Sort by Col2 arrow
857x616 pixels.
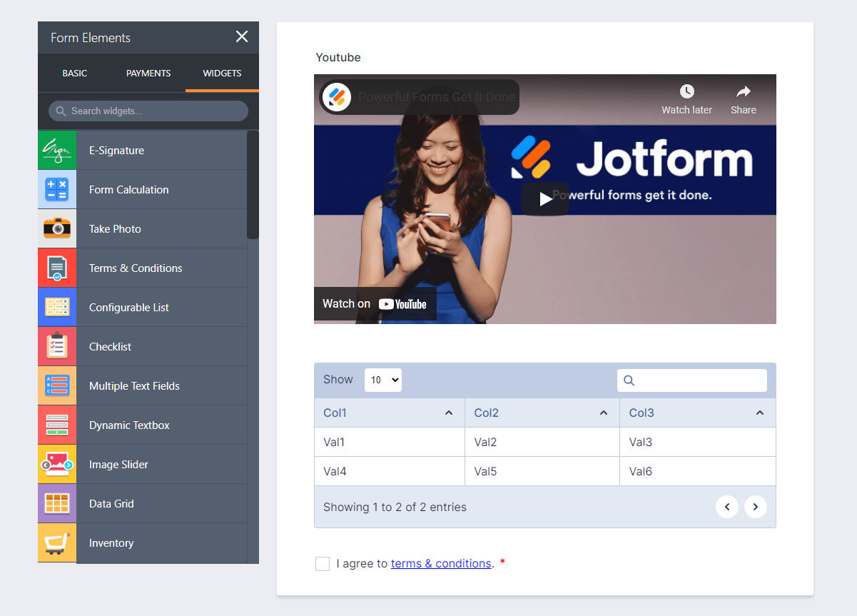604,413
